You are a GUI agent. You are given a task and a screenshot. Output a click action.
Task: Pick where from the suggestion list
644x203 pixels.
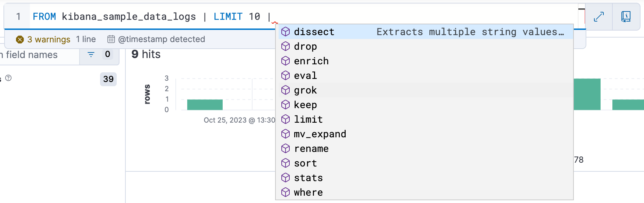click(424, 192)
